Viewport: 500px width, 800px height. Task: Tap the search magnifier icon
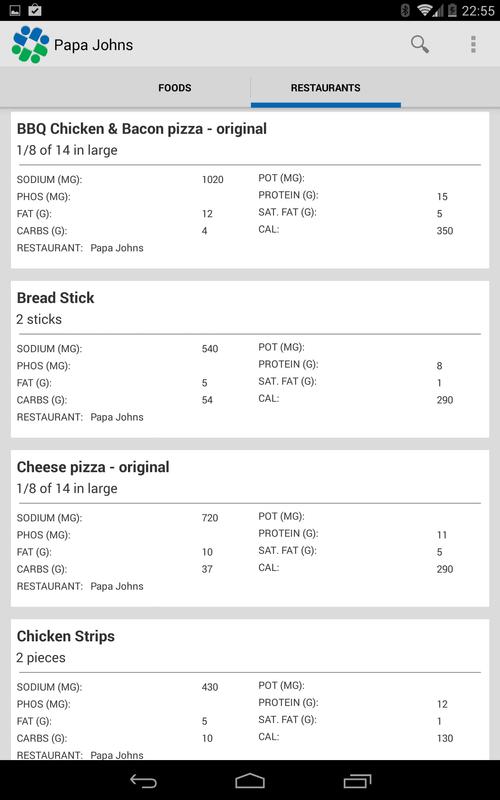point(419,44)
